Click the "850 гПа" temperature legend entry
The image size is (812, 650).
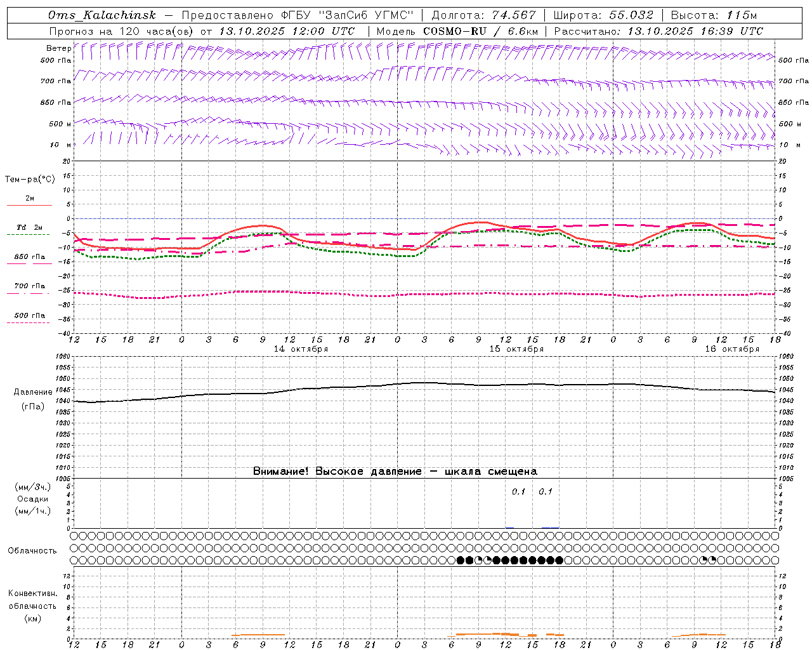click(30, 256)
